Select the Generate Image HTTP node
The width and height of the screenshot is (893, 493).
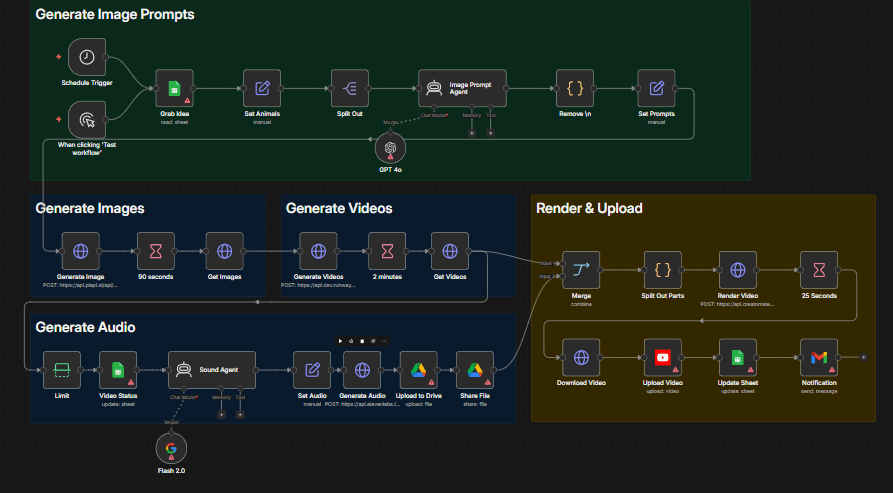coord(80,251)
